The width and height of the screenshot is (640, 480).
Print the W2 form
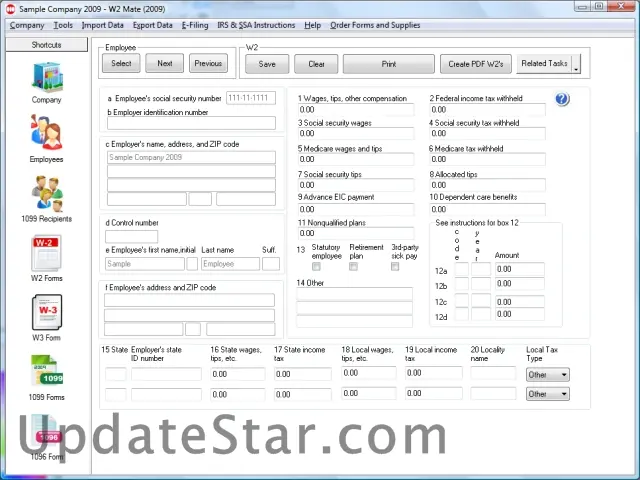[x=389, y=64]
